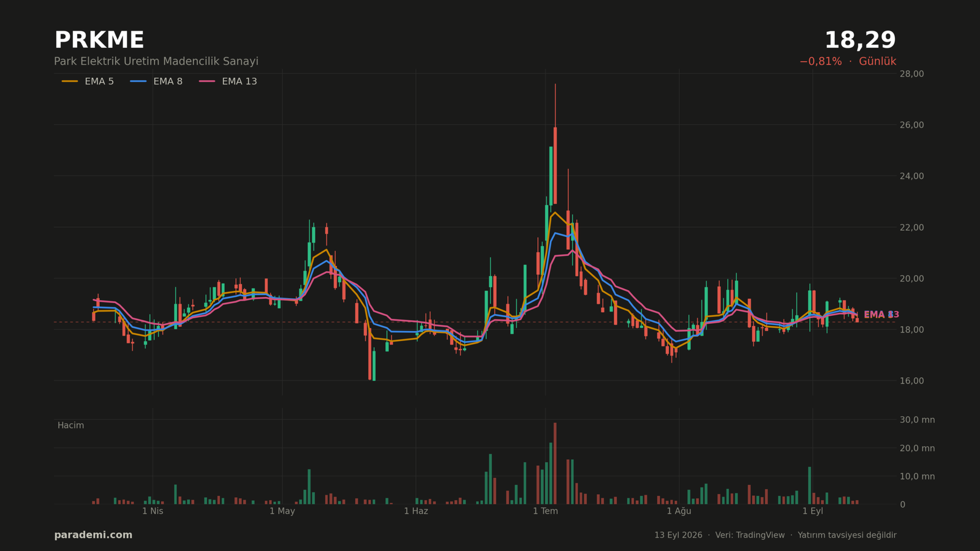Screen dimensions: 980x551
Task: Click the −0,81% Günlük change label
Action: point(848,62)
